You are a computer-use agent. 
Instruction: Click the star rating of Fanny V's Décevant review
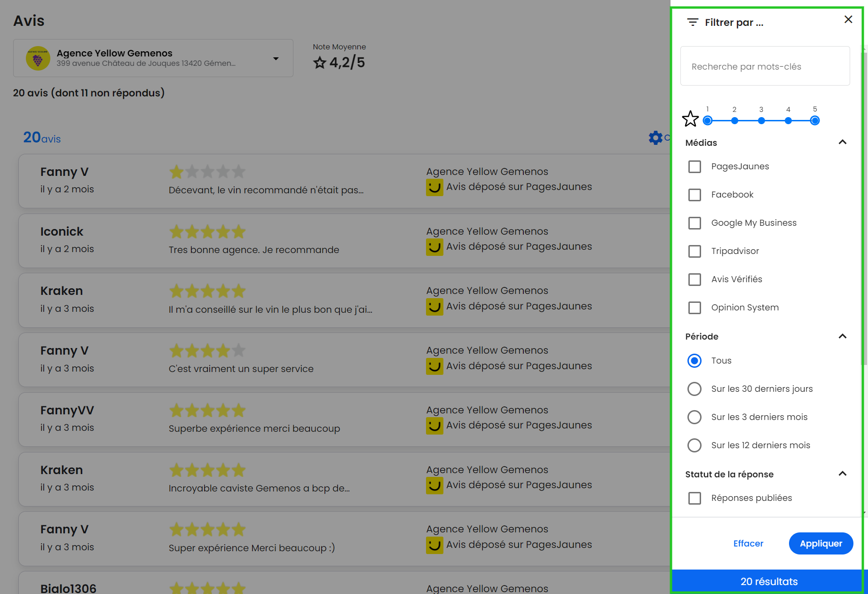click(x=207, y=172)
